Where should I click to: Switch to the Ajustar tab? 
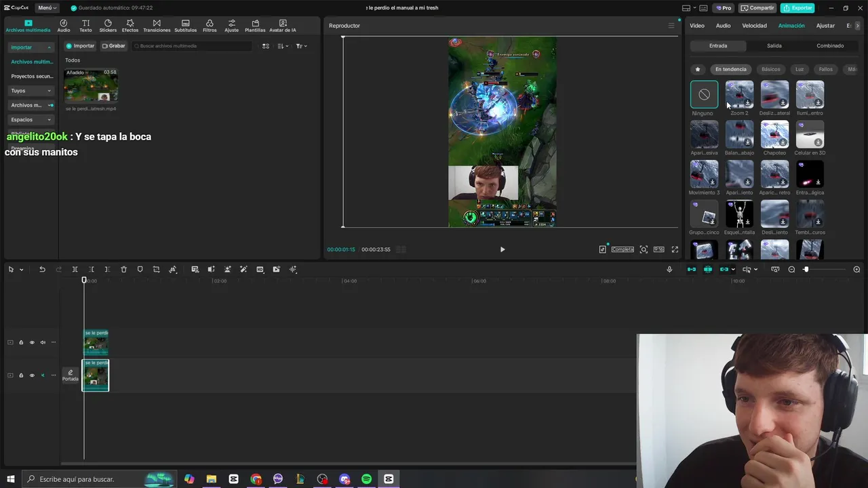[825, 26]
